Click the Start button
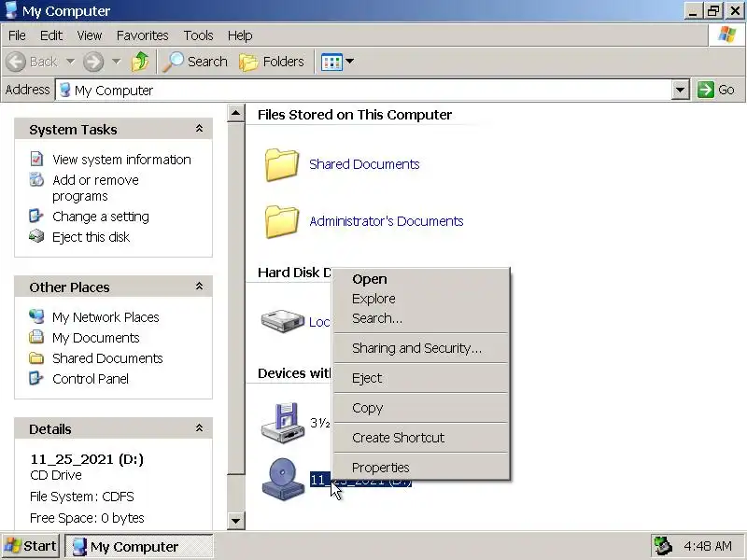This screenshot has width=747, height=560. point(31,546)
